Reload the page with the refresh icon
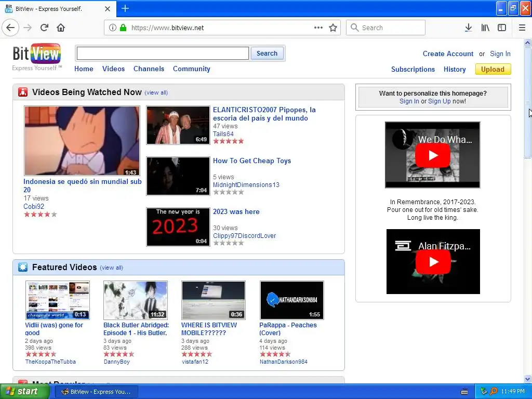Viewport: 532px width, 399px height. (45, 28)
